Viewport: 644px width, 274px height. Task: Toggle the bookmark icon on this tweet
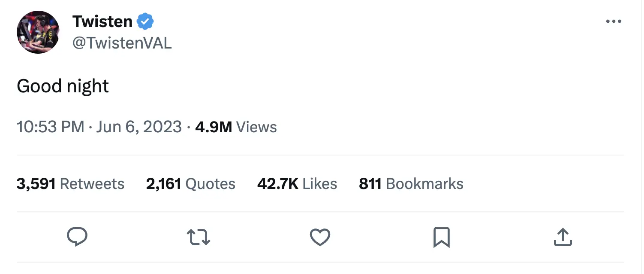point(441,237)
